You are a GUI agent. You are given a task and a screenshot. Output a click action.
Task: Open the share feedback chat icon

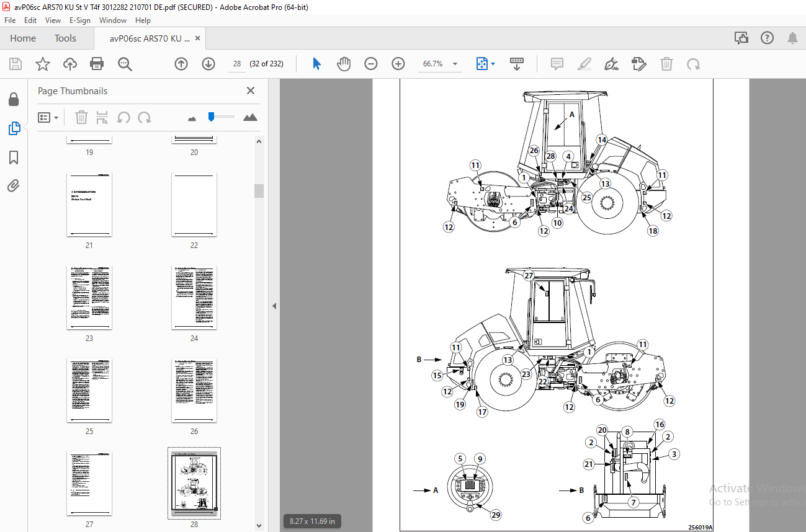tap(741, 38)
